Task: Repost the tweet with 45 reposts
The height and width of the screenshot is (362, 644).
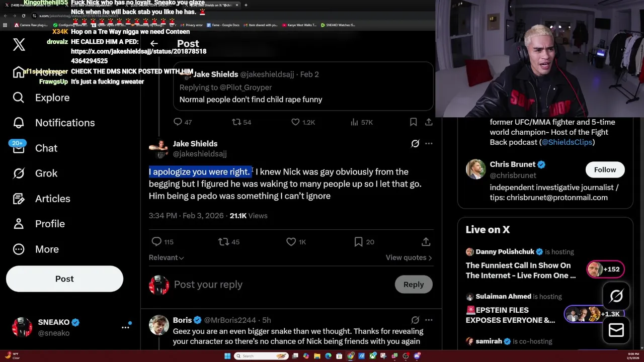Action: click(x=223, y=242)
